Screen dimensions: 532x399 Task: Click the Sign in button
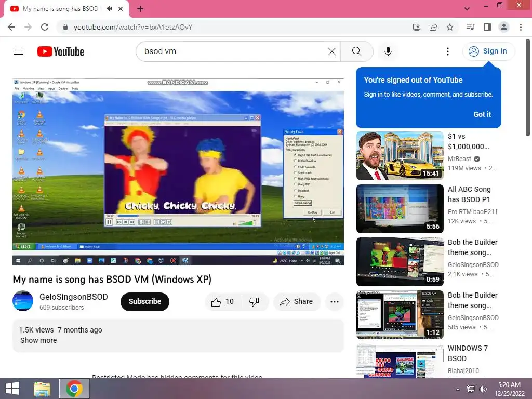coord(488,51)
